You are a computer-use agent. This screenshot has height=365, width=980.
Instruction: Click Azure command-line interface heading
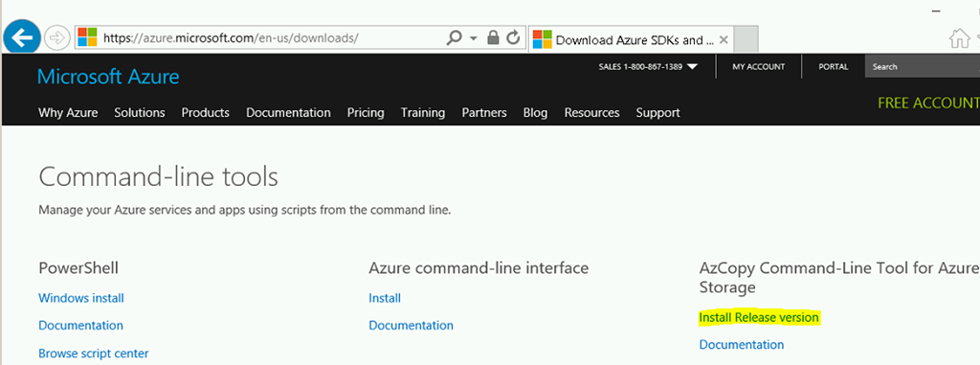coord(479,268)
